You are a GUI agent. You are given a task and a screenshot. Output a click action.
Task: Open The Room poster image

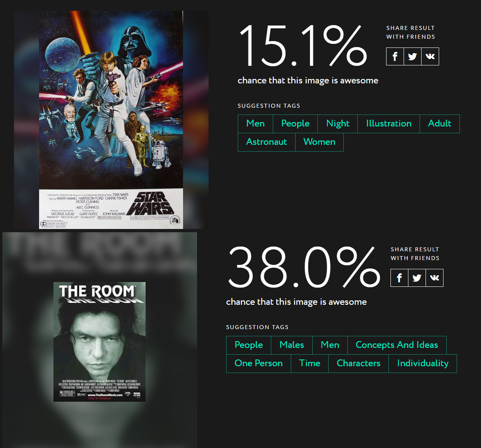pyautogui.click(x=100, y=342)
